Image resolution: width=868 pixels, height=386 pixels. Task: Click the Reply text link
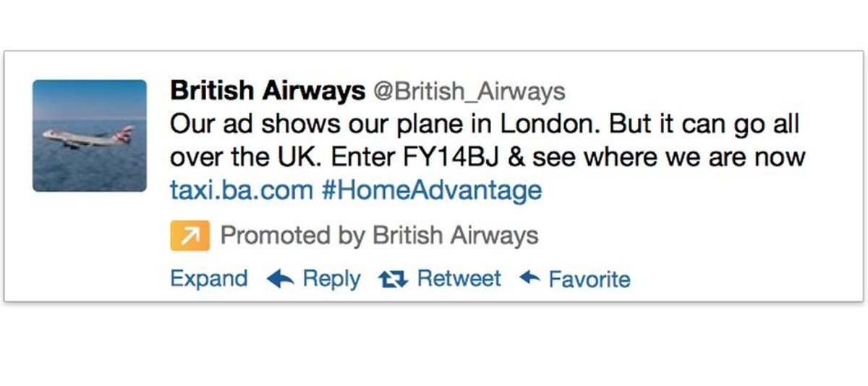pyautogui.click(x=331, y=279)
